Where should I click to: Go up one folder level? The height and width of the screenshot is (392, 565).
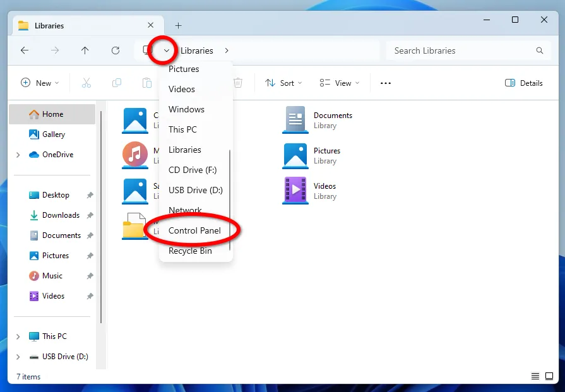[85, 50]
